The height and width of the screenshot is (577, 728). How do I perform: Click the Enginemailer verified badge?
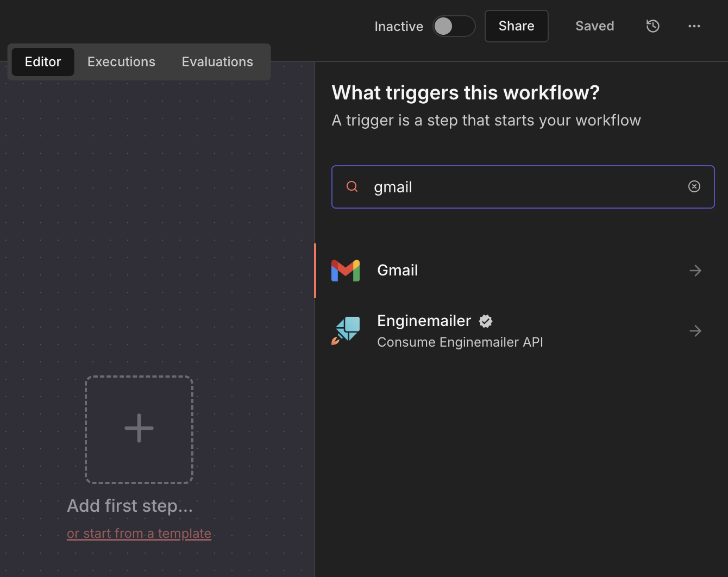[486, 321]
